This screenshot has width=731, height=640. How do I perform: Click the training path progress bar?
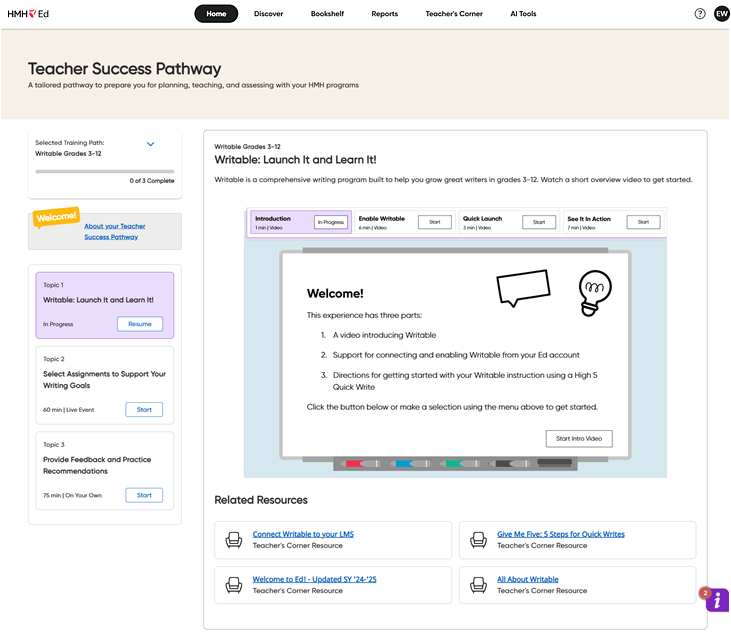click(x=105, y=172)
